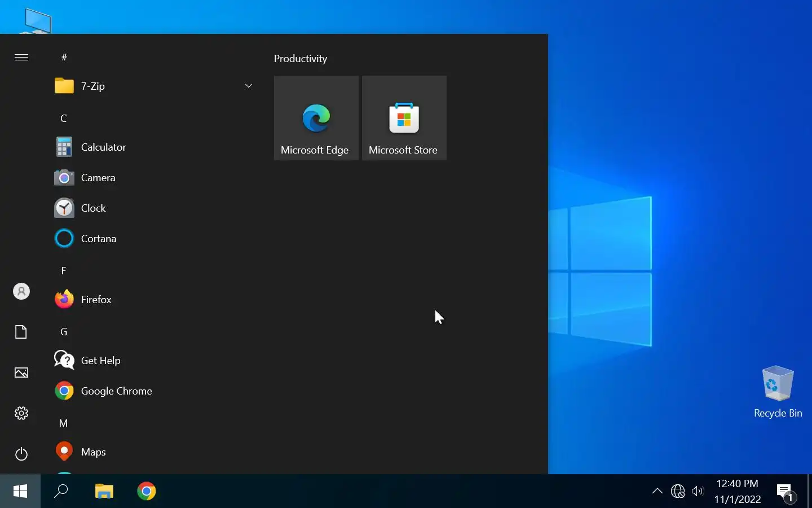812x508 pixels.
Task: Expand the Start menu hamburger icon
Action: pyautogui.click(x=21, y=57)
